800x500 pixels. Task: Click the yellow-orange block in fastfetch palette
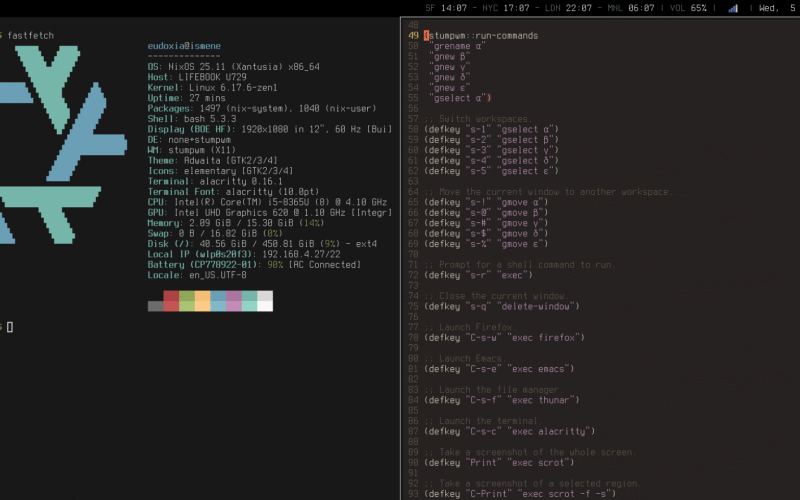[x=202, y=301]
